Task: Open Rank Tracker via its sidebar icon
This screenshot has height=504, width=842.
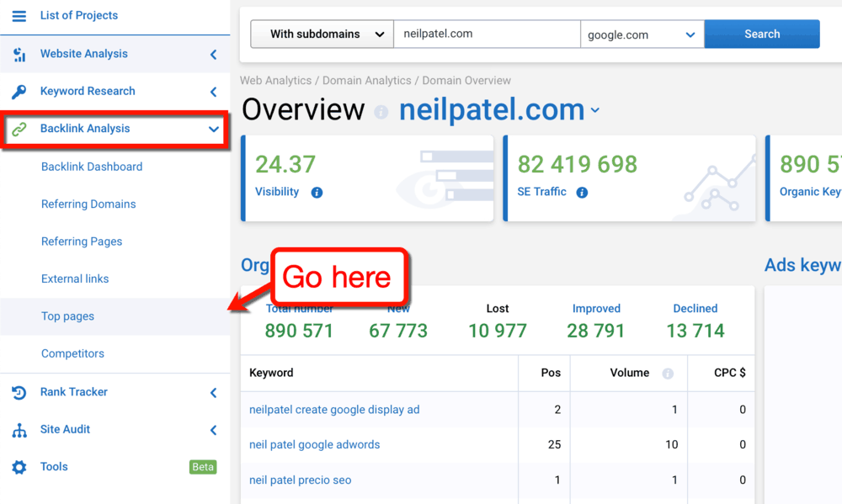Action: coord(19,392)
